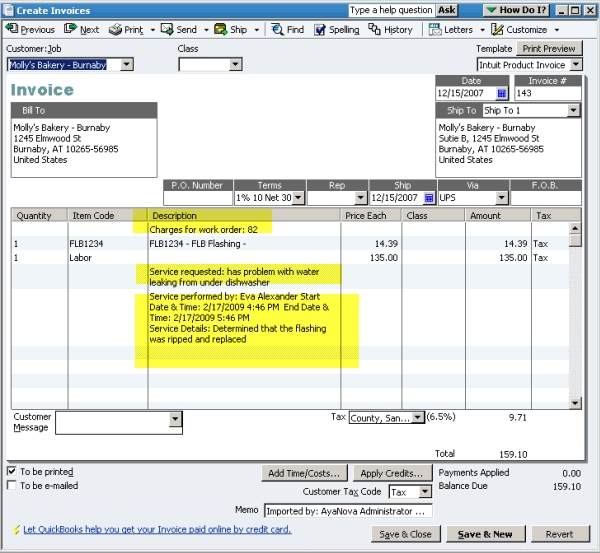Screen dimensions: 600x553
Task: Click the Revert button
Action: pos(559,534)
